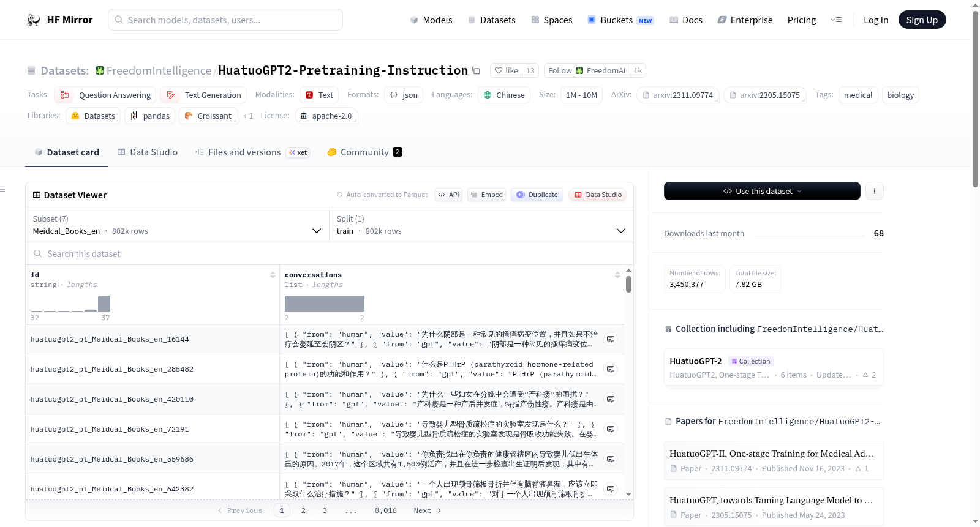Open expand icon for row en_72191
The image size is (980, 527).
pos(611,429)
